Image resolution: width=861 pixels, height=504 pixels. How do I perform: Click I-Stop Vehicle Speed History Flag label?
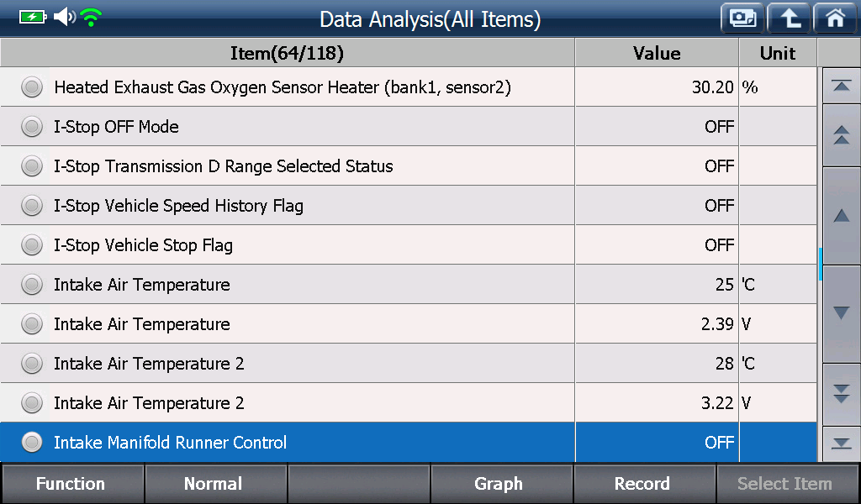click(x=178, y=206)
